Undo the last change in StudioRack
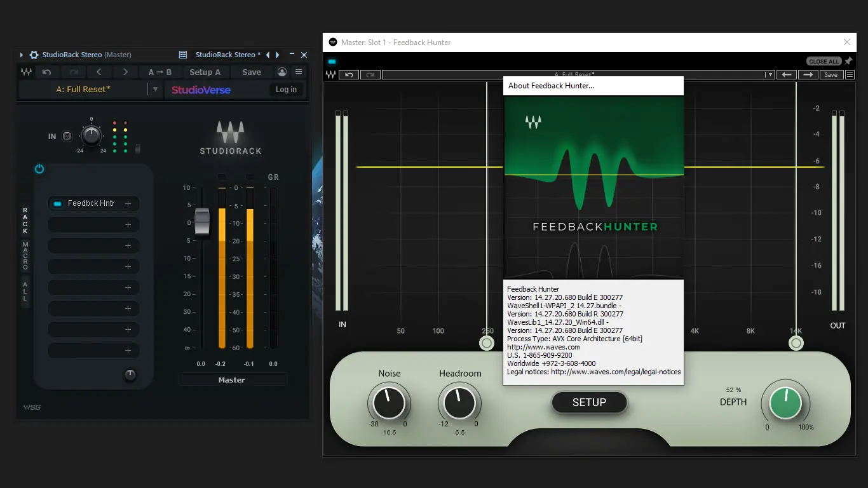This screenshot has width=868, height=488. pyautogui.click(x=46, y=72)
